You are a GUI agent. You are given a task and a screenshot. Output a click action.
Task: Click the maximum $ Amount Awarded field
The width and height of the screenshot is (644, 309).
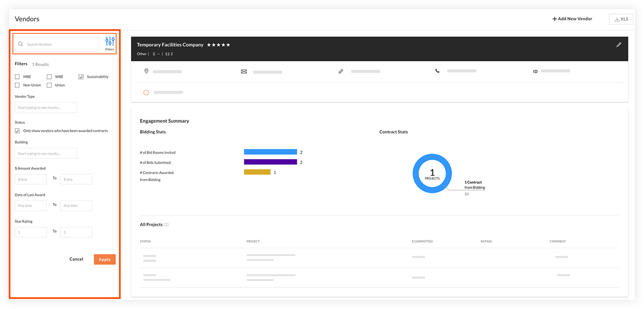(x=76, y=179)
